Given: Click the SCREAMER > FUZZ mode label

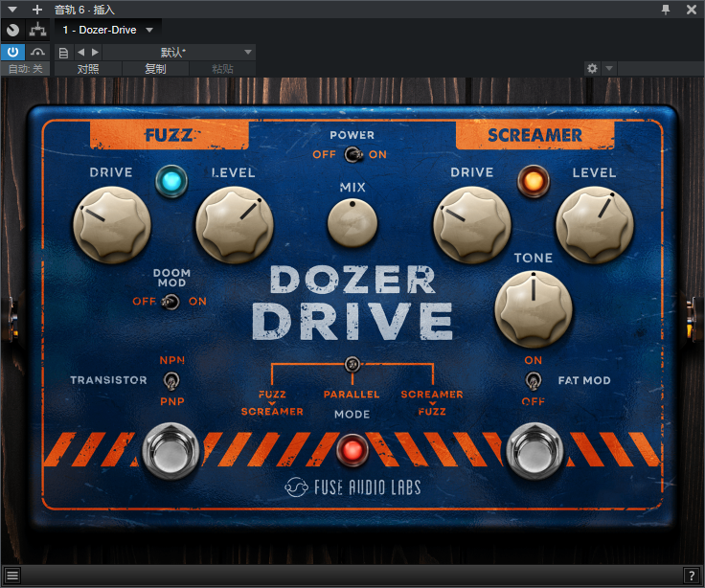Looking at the screenshot, I should click(x=432, y=403).
